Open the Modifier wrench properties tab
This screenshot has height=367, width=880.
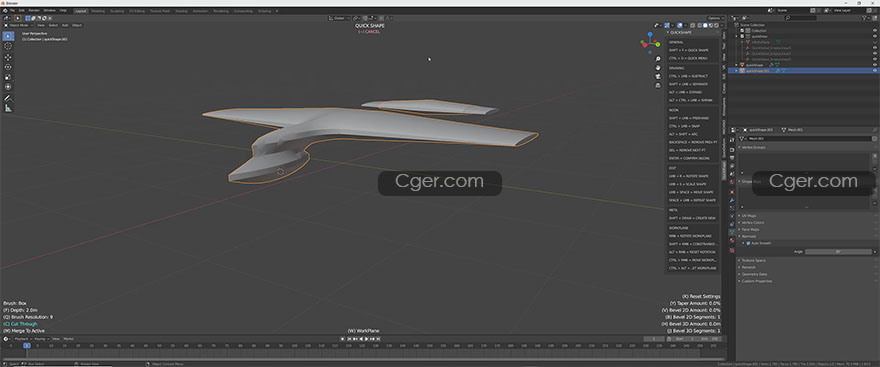(x=732, y=200)
